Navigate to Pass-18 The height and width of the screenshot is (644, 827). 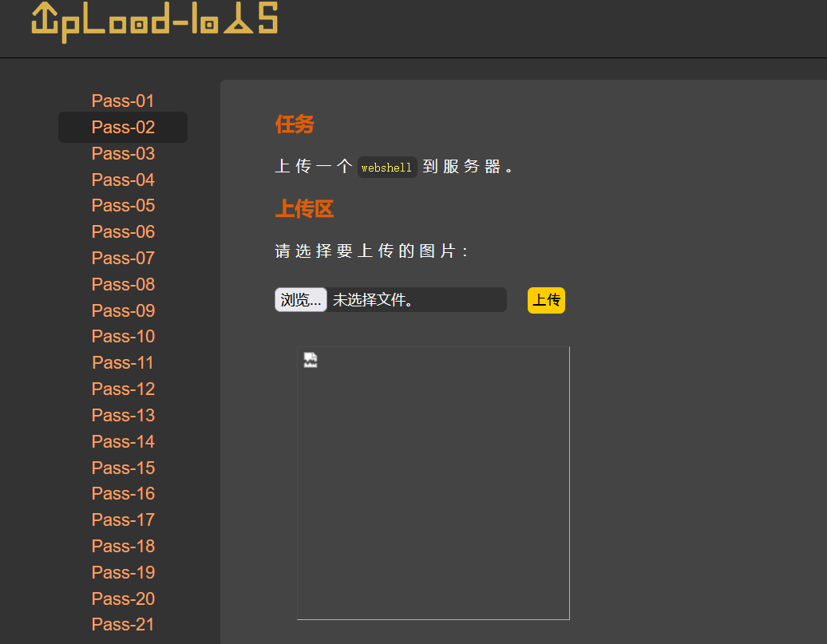123,546
